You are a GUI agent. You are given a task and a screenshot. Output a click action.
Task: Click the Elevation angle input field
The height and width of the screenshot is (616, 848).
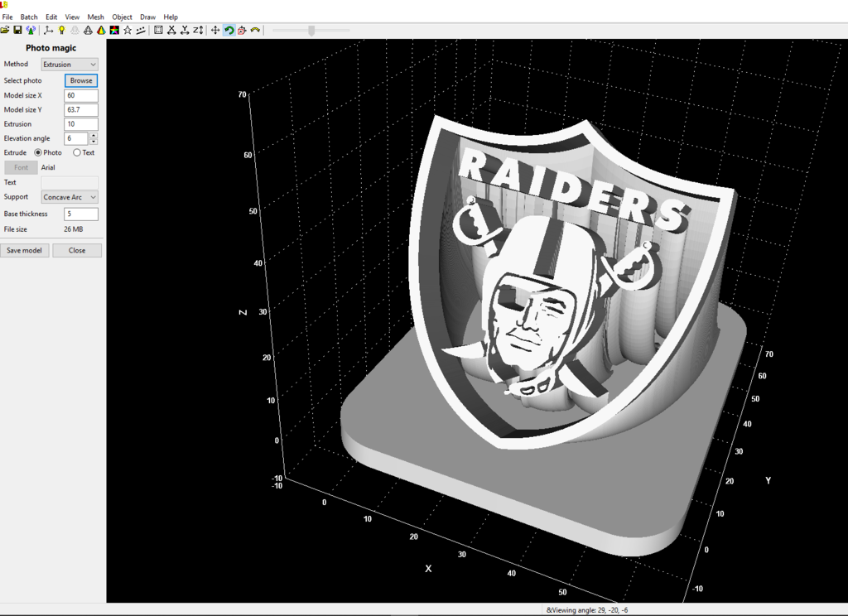point(76,138)
